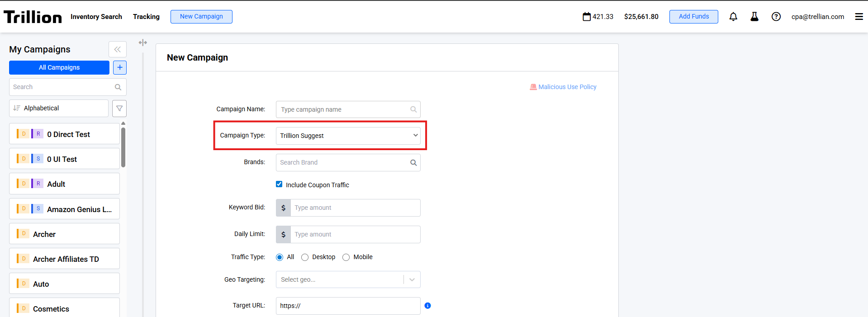The image size is (868, 317).
Task: Open the Malicious Use Policy link
Action: (567, 87)
